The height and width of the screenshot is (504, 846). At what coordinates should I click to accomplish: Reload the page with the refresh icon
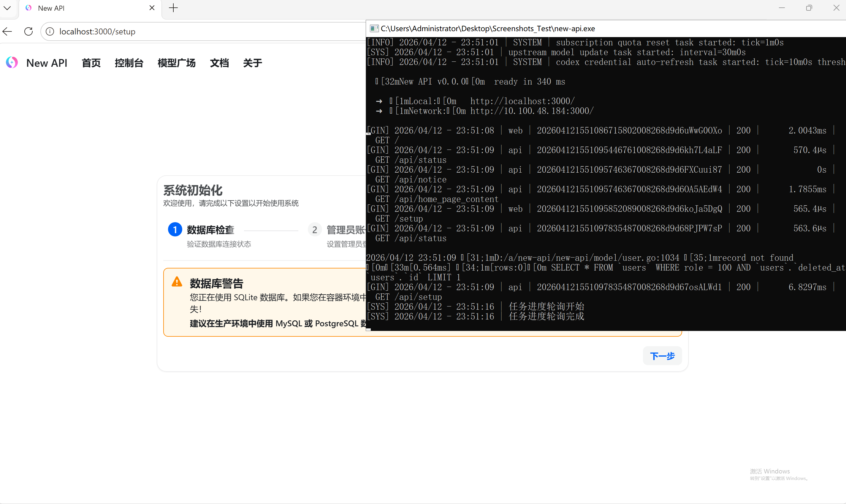[28, 31]
